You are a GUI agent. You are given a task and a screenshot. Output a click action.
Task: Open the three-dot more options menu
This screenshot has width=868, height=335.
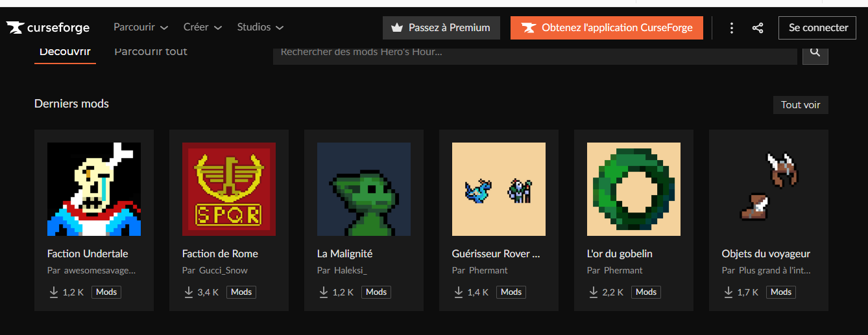[732, 28]
